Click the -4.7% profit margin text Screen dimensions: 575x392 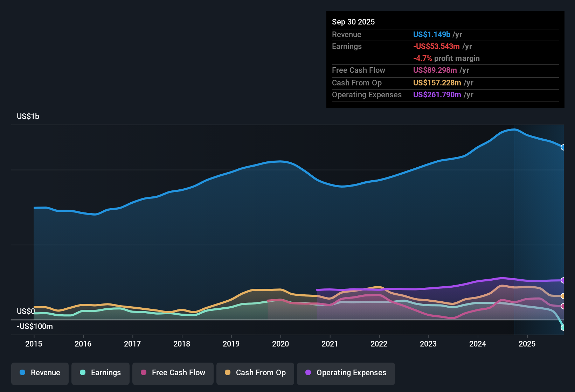coord(446,58)
